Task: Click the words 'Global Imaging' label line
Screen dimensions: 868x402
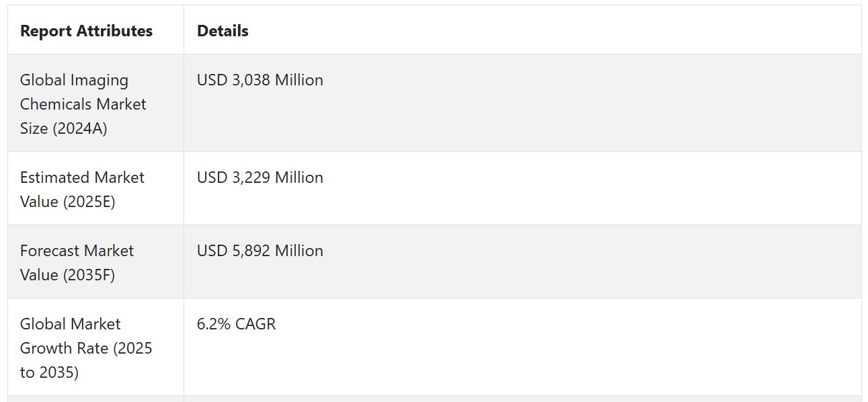Action: tap(74, 80)
